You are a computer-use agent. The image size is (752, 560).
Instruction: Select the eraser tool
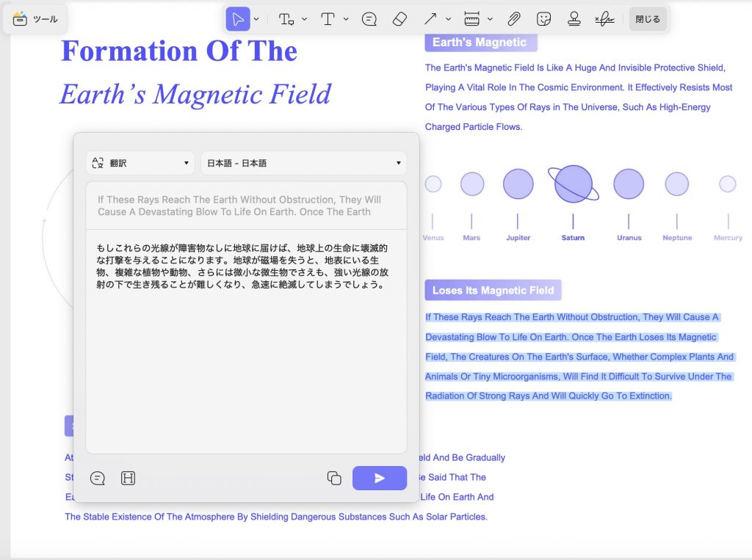tap(399, 19)
